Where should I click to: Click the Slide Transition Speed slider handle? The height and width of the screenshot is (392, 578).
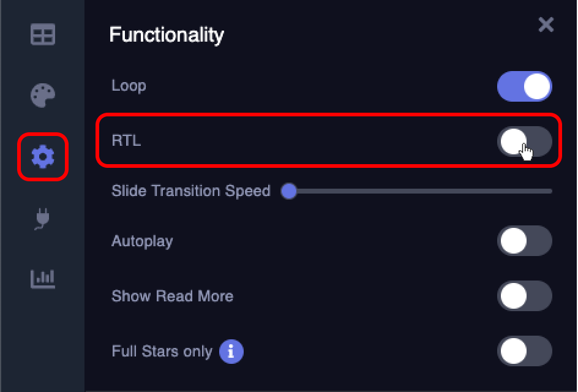[289, 191]
